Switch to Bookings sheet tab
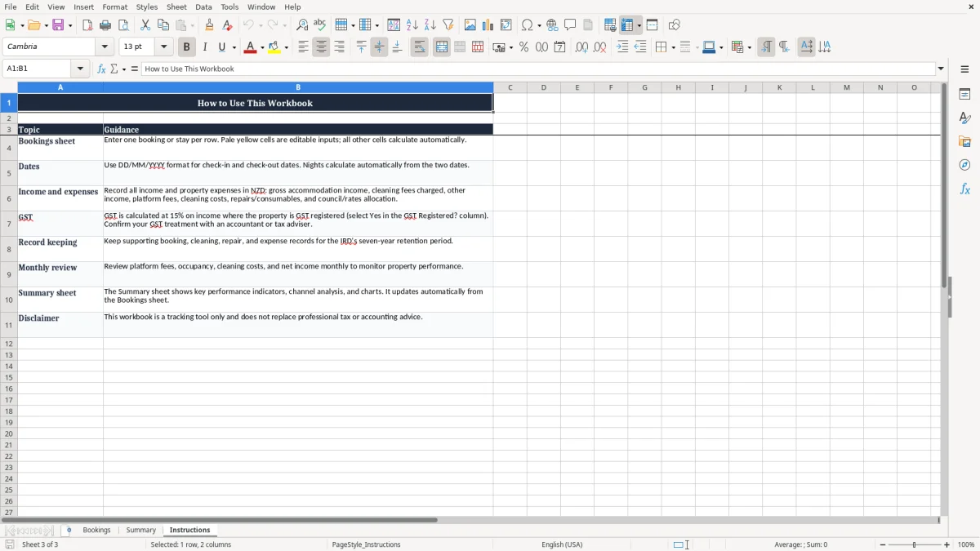This screenshot has width=980, height=551. click(96, 531)
